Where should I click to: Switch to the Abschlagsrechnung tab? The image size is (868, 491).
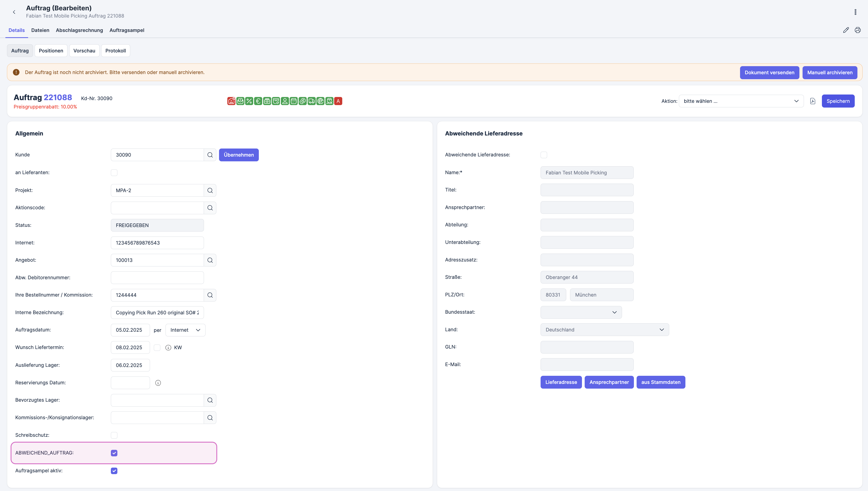pos(79,30)
